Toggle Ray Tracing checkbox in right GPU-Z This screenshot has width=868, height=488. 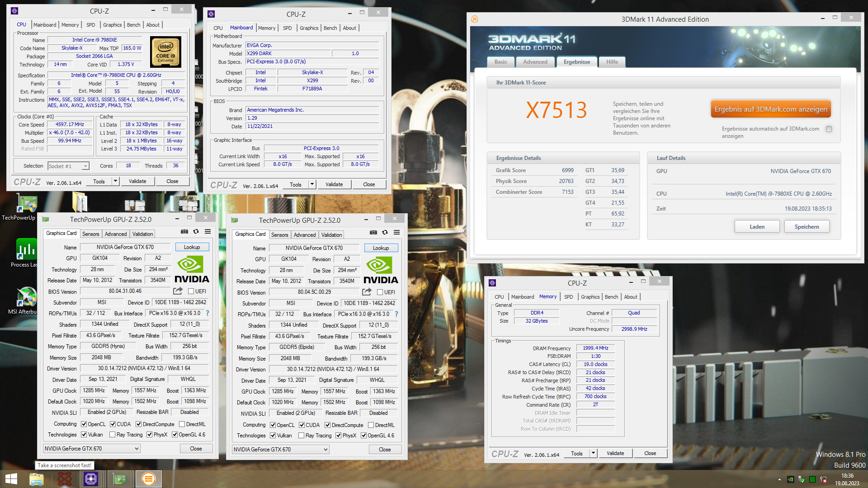click(301, 436)
